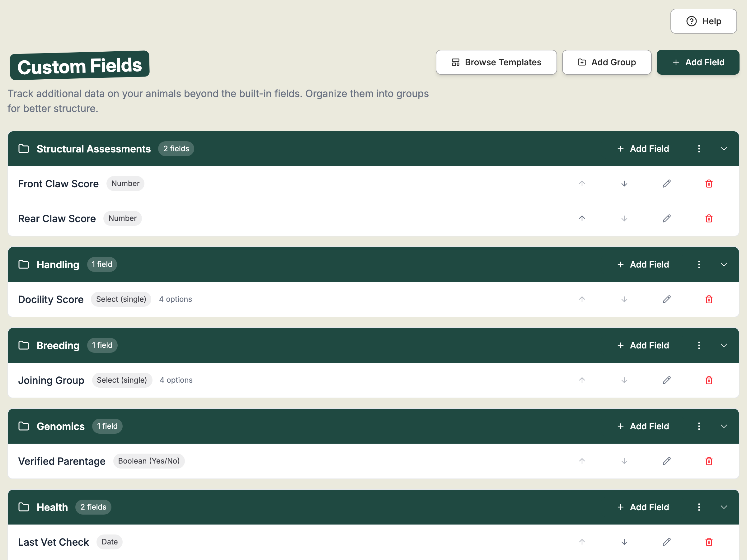This screenshot has height=560, width=747.
Task: Edit the Docility Score field
Action: [667, 299]
